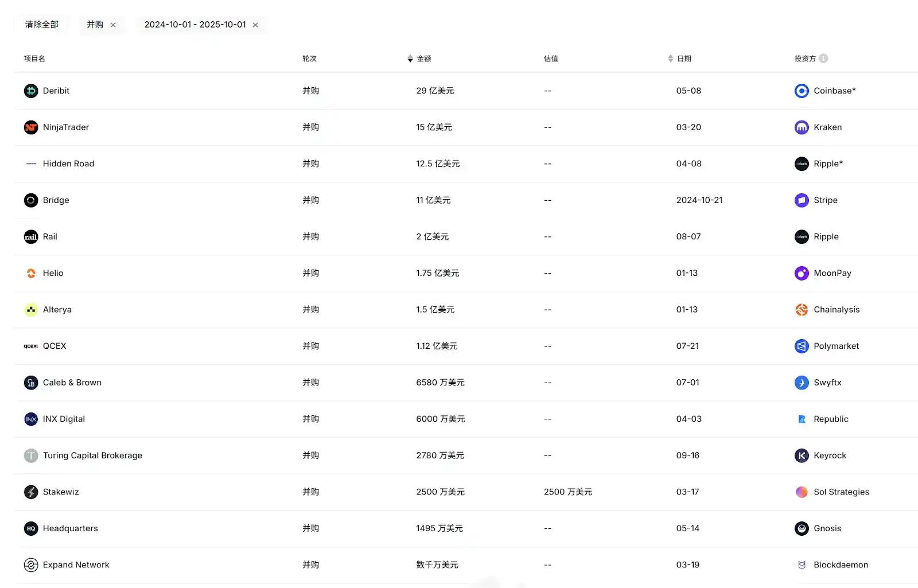
Task: Toggle sorting on the 日期 column
Action: (x=670, y=58)
